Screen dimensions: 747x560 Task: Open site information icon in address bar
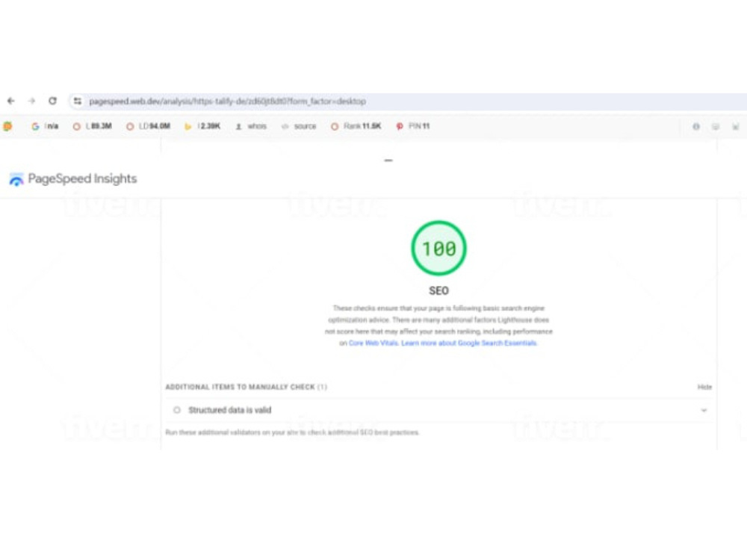point(78,101)
